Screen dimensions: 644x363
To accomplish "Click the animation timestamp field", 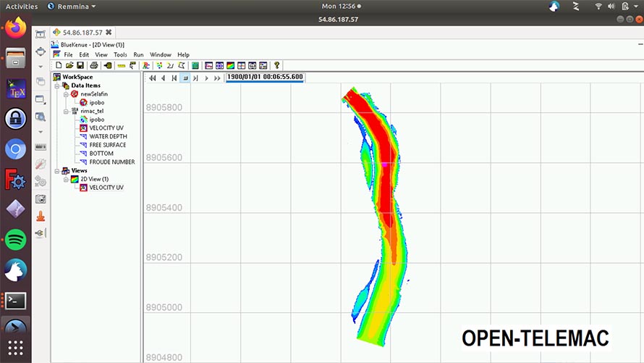I will (x=265, y=77).
